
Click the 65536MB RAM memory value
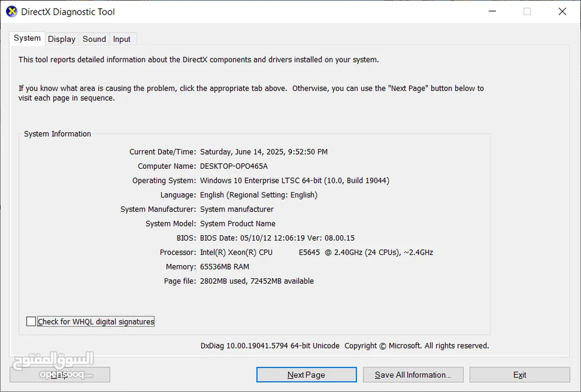coord(225,267)
